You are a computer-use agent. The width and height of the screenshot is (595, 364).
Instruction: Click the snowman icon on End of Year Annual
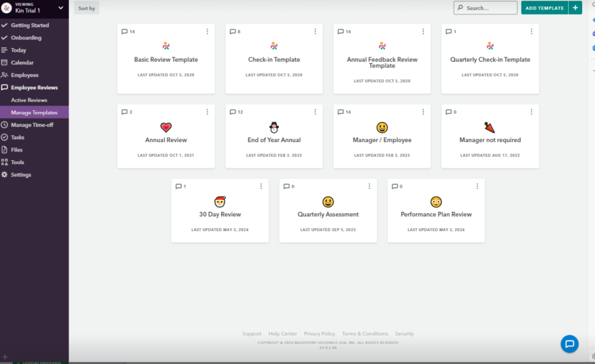[x=274, y=127]
